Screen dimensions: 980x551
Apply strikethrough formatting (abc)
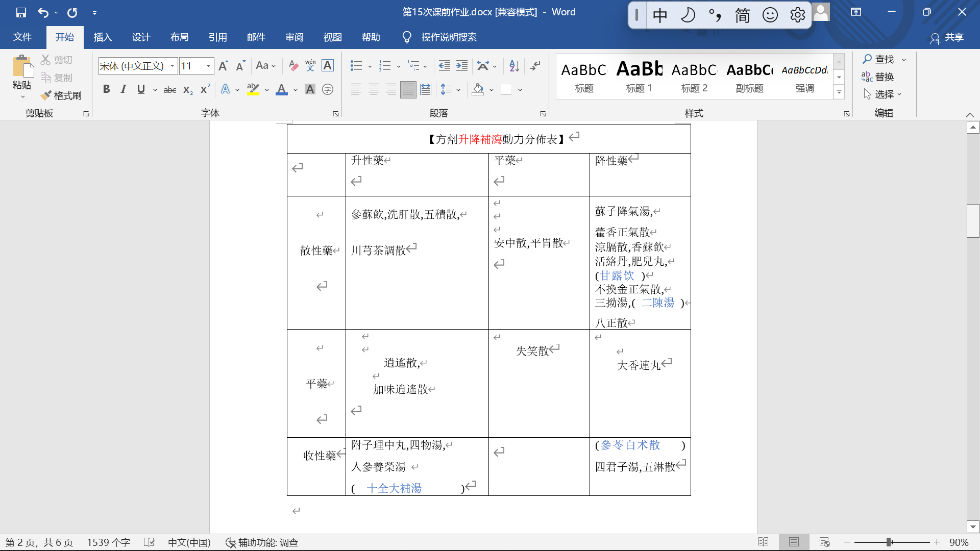coord(170,90)
